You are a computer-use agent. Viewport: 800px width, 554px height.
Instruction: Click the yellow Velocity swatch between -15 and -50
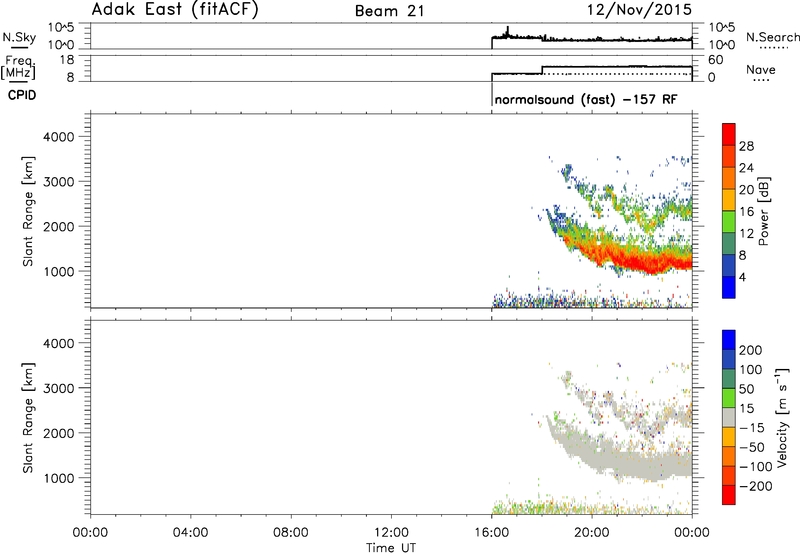[x=729, y=437]
